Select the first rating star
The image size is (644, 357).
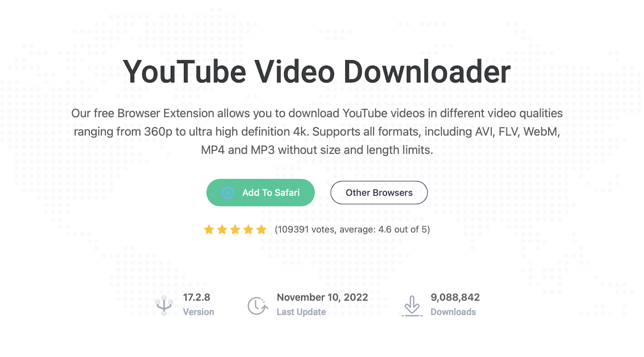[x=209, y=229]
